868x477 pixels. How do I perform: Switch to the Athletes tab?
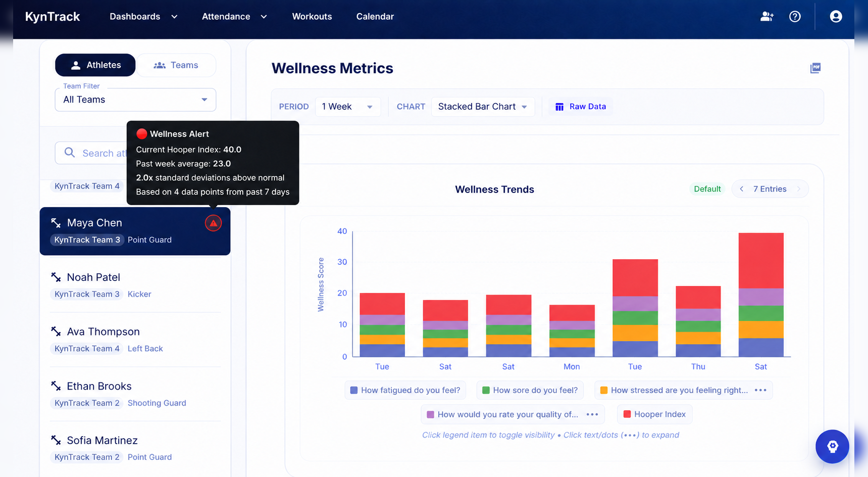coord(95,65)
